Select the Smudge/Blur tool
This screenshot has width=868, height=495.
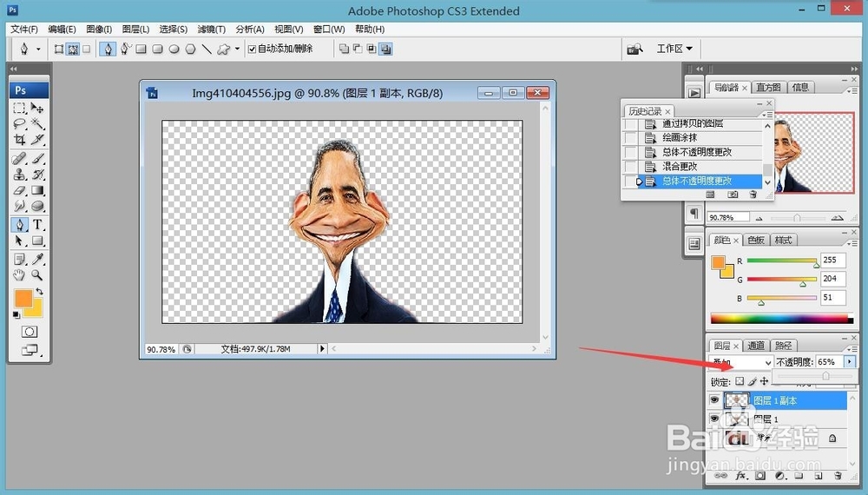click(x=20, y=206)
